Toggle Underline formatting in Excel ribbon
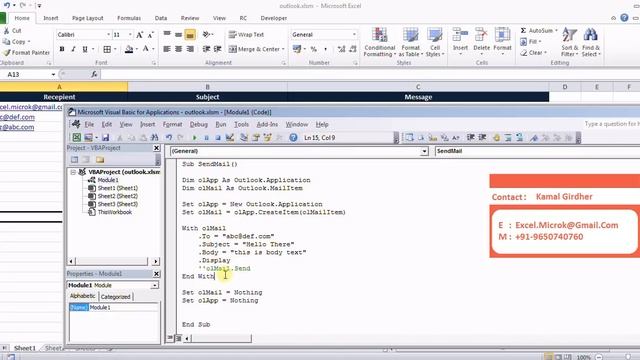 [85, 49]
